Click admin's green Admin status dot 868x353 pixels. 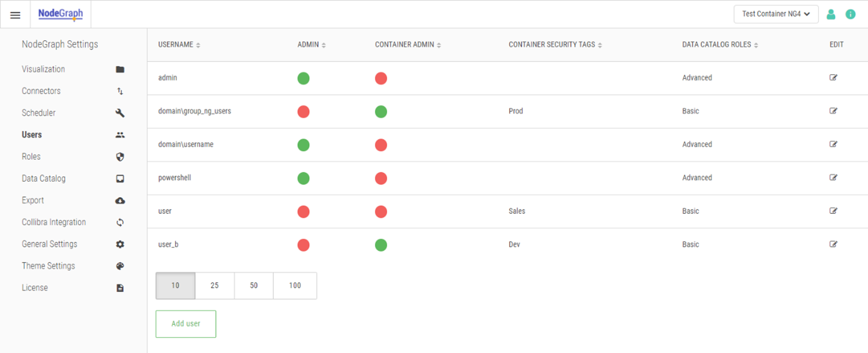point(304,78)
